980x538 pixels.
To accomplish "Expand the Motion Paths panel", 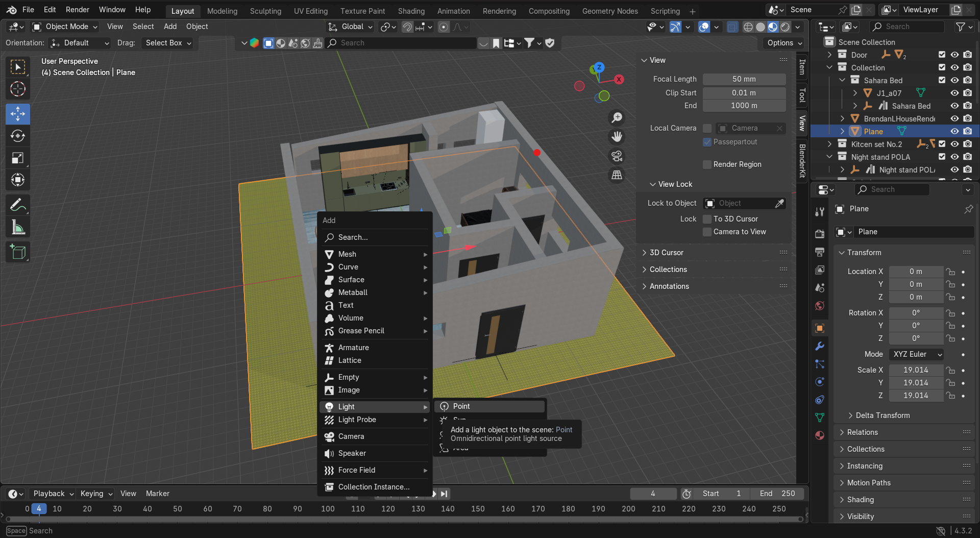I will click(x=869, y=483).
